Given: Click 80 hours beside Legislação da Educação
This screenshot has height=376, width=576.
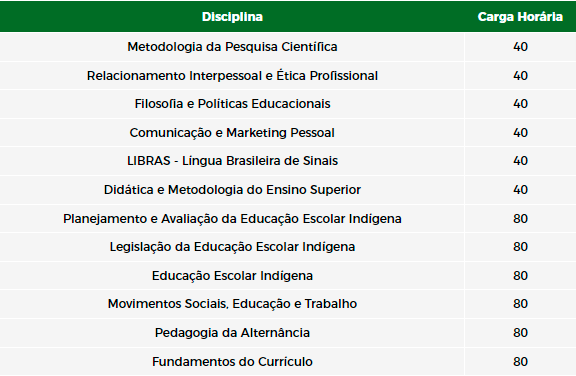Looking at the screenshot, I should (520, 247).
